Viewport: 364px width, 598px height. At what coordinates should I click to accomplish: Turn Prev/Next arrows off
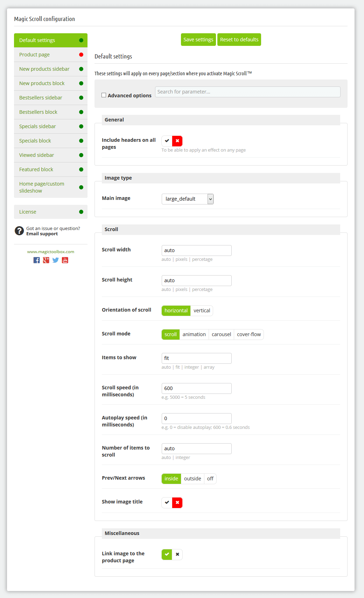click(x=210, y=479)
